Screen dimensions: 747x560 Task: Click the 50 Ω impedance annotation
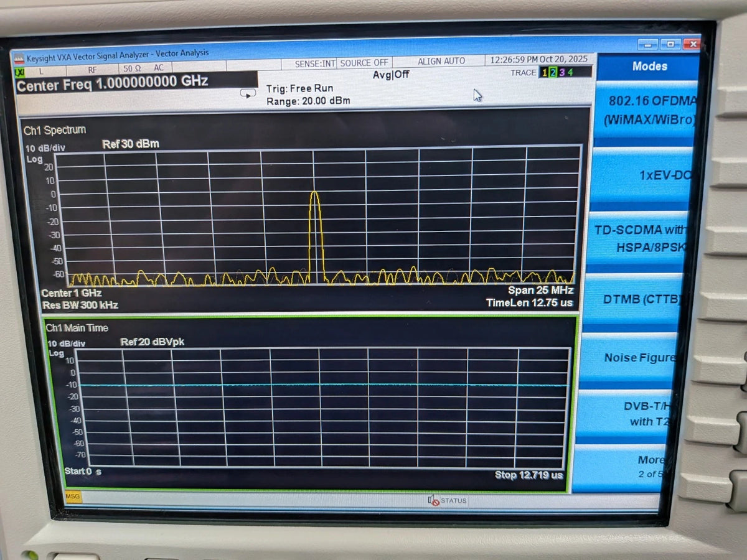pos(131,68)
